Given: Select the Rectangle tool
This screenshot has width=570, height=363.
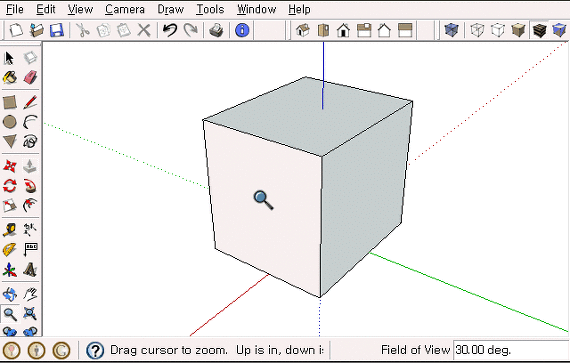Looking at the screenshot, I should (10, 102).
